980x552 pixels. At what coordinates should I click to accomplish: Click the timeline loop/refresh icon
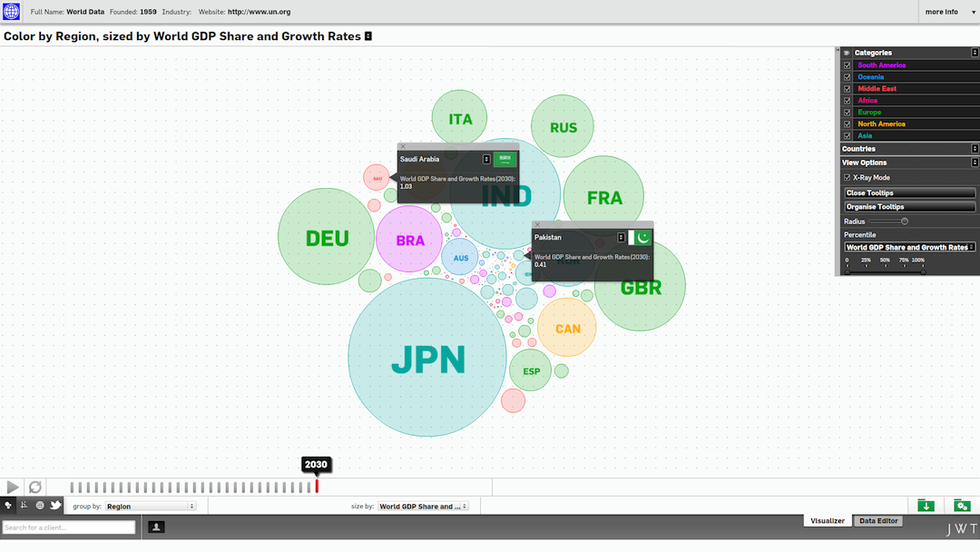click(x=34, y=488)
